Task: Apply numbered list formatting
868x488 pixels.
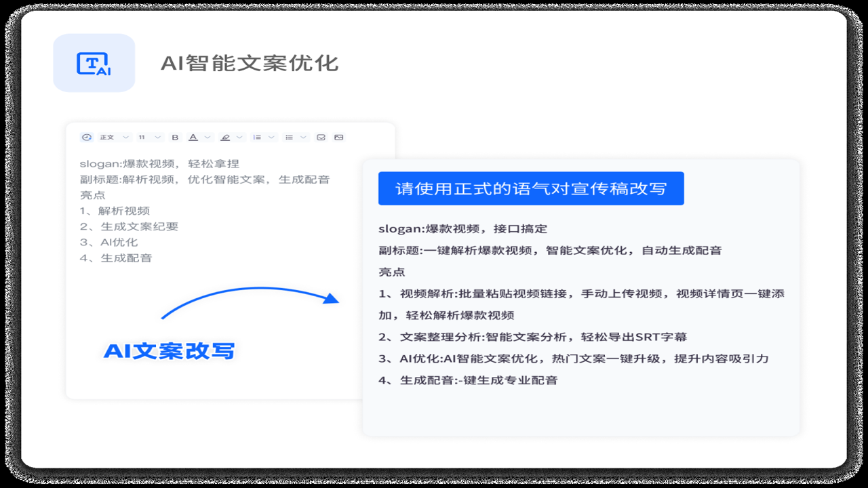Action: coord(257,137)
